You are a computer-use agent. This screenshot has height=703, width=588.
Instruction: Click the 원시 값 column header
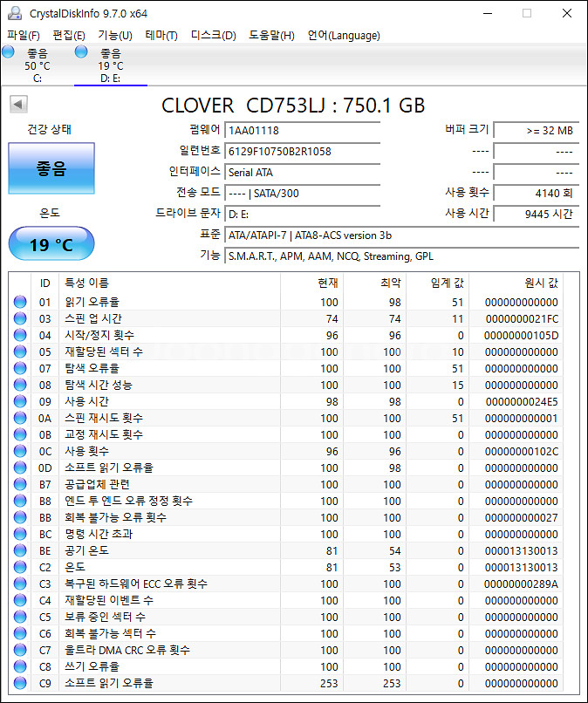click(x=516, y=283)
